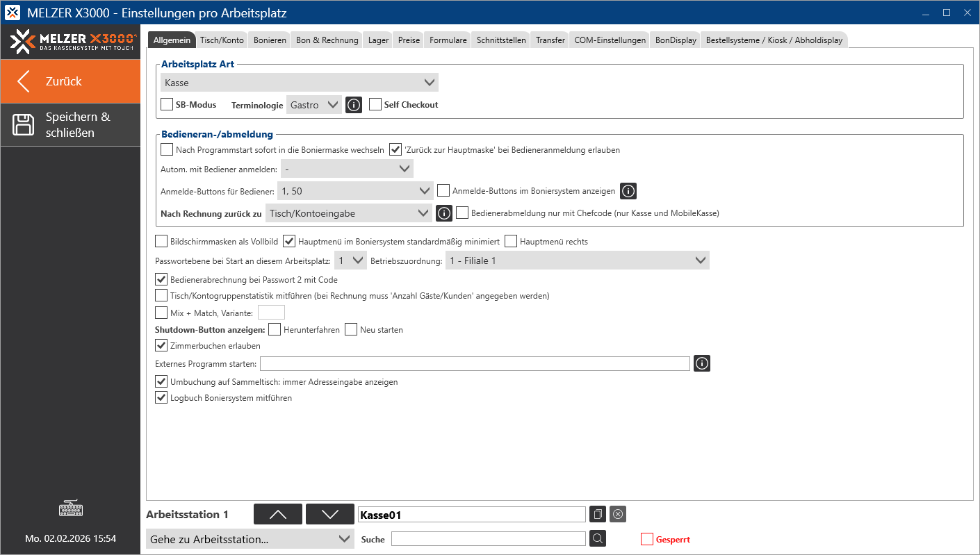This screenshot has width=980, height=555.
Task: Click the search magnifier icon
Action: tap(598, 539)
